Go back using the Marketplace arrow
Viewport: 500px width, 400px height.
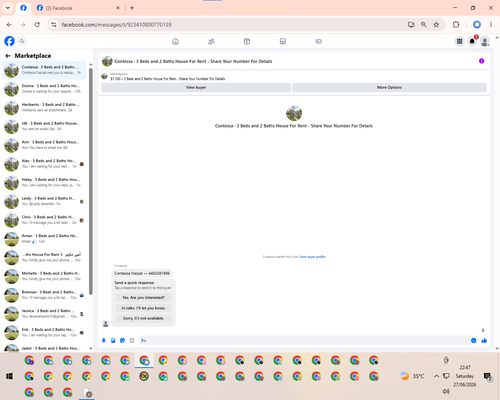coord(8,56)
